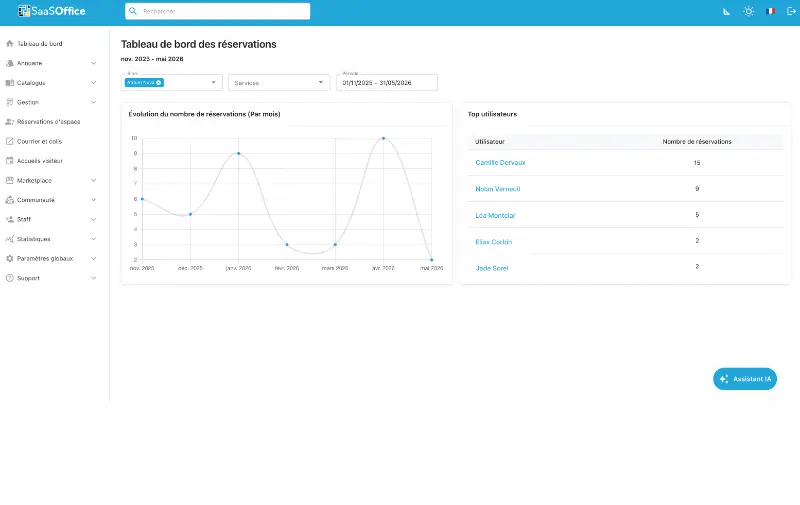Click the Période date range field
This screenshot has height=505, width=800.
[387, 83]
